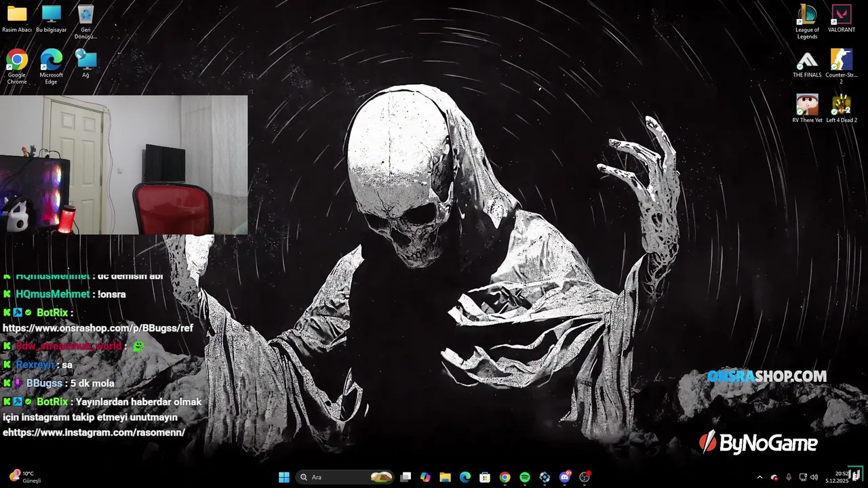The height and width of the screenshot is (488, 868).
Task: Click HQmusMehmet username on the !onsra message
Action: coord(52,294)
